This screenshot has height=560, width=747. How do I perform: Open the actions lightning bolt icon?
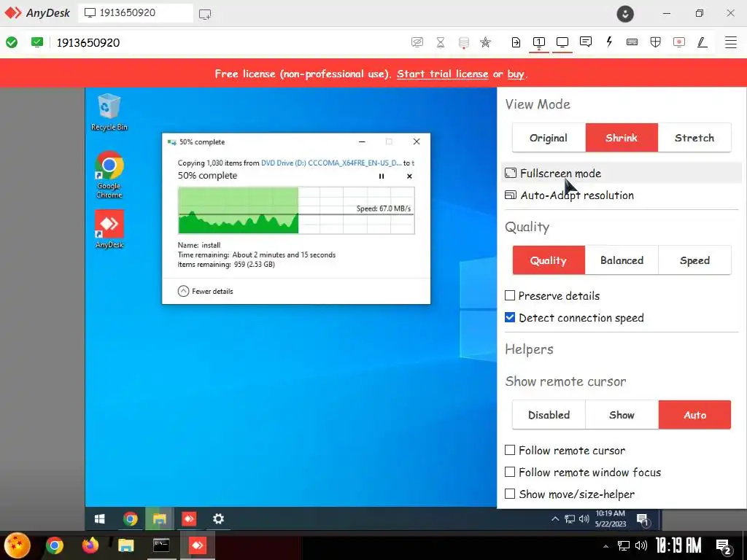(x=609, y=42)
